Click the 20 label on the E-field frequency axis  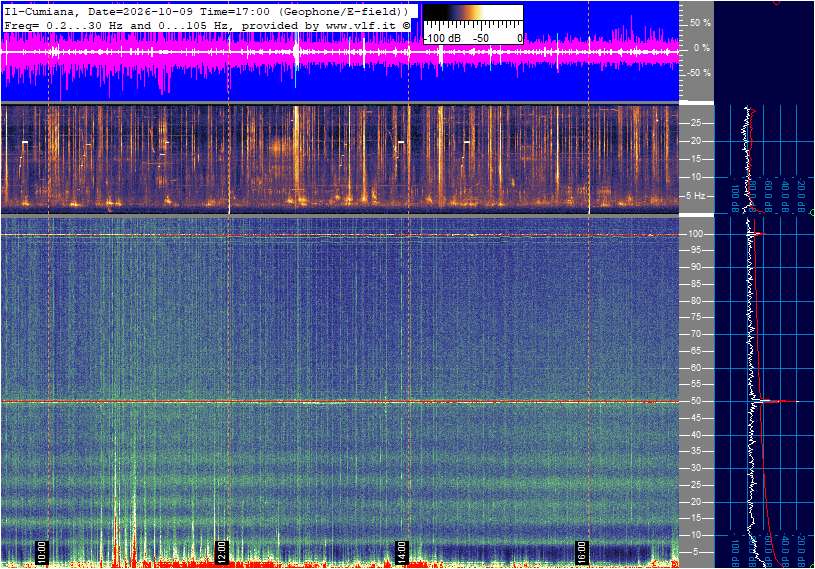click(x=696, y=502)
